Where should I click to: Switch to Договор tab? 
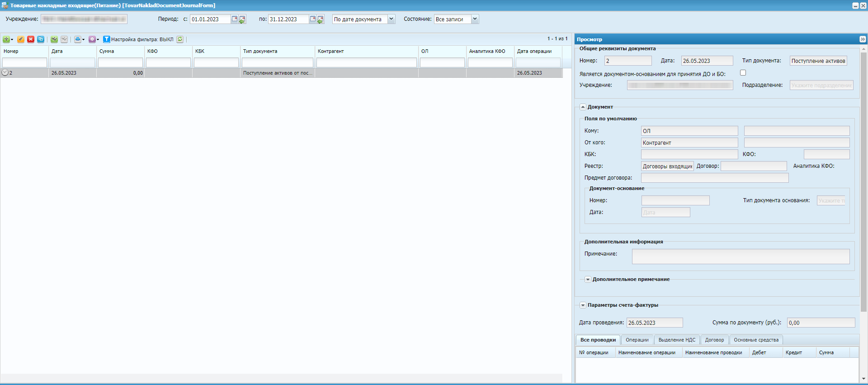click(714, 340)
